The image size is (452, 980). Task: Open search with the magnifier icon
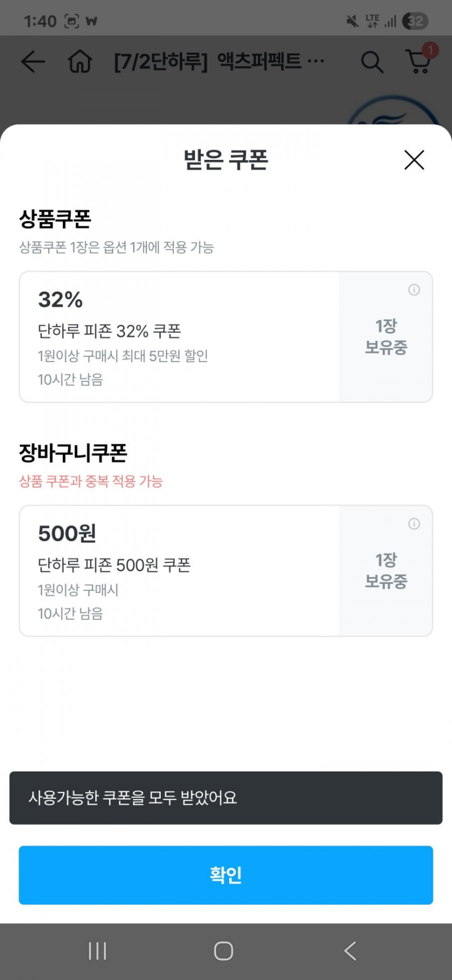[372, 62]
